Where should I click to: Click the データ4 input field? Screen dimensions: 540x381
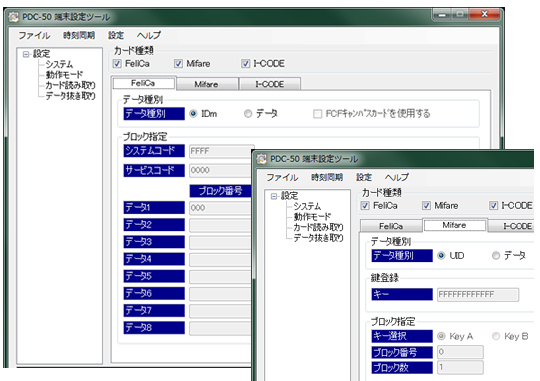click(x=220, y=260)
